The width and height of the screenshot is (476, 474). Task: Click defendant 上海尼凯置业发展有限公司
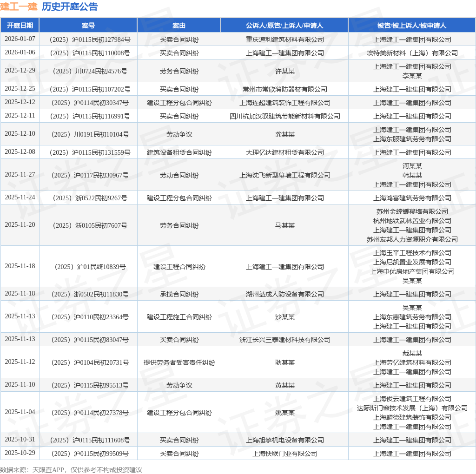tap(412, 262)
